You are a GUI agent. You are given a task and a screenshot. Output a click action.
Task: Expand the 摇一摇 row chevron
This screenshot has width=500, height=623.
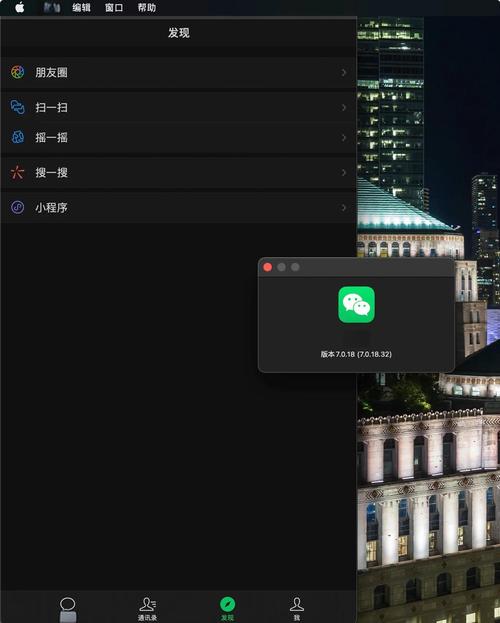pyautogui.click(x=344, y=138)
